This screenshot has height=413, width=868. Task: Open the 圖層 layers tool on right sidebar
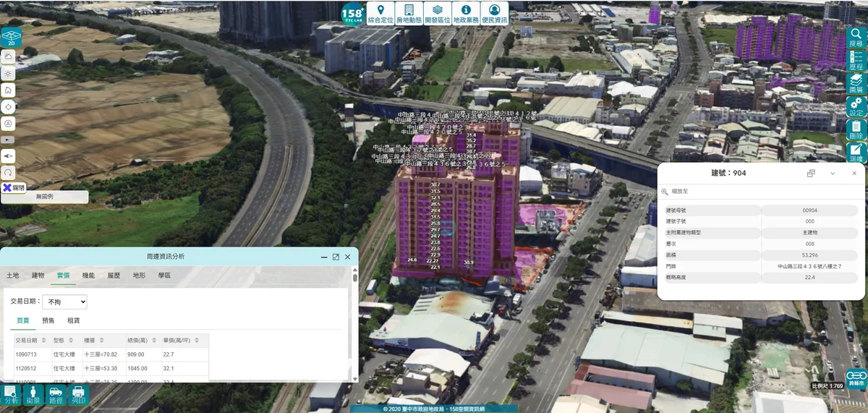[856, 85]
